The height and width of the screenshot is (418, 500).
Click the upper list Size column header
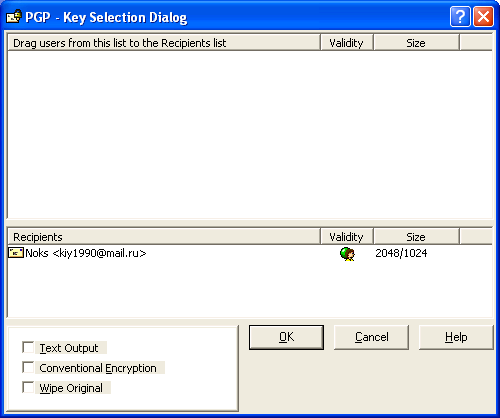coord(416,43)
